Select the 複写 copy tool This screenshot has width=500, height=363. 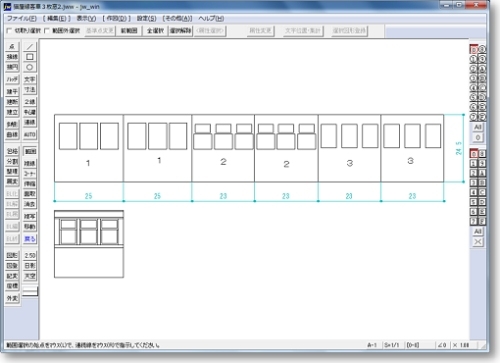pos(30,216)
